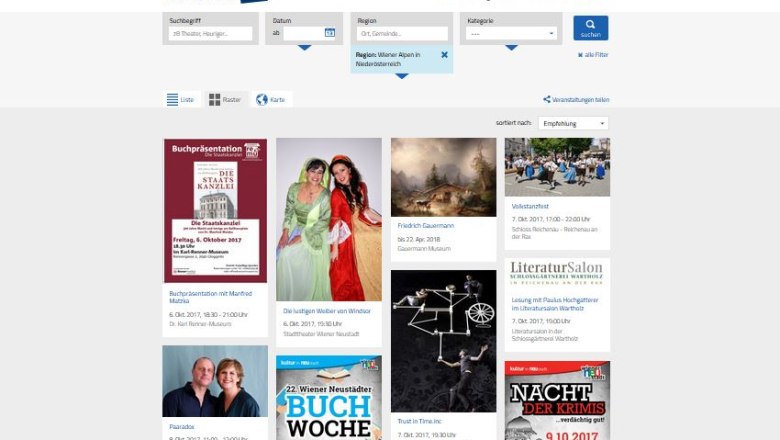Open the Paaradox event link
The width and height of the screenshot is (780, 440).
182,427
